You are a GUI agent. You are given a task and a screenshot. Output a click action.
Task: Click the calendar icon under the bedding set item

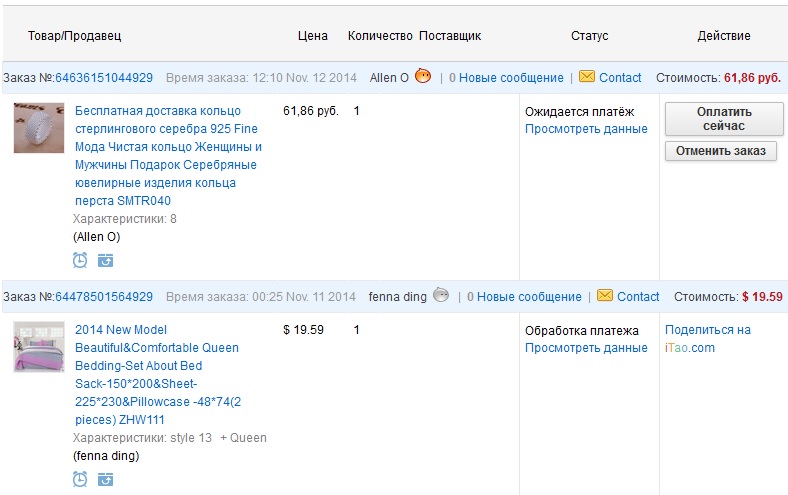tap(105, 479)
